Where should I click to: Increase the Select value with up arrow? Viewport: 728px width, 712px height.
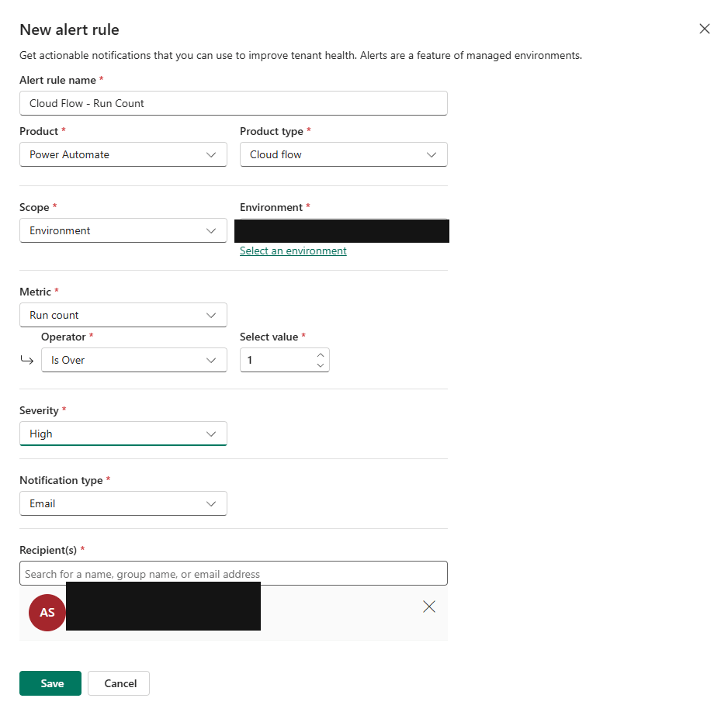[x=321, y=355]
